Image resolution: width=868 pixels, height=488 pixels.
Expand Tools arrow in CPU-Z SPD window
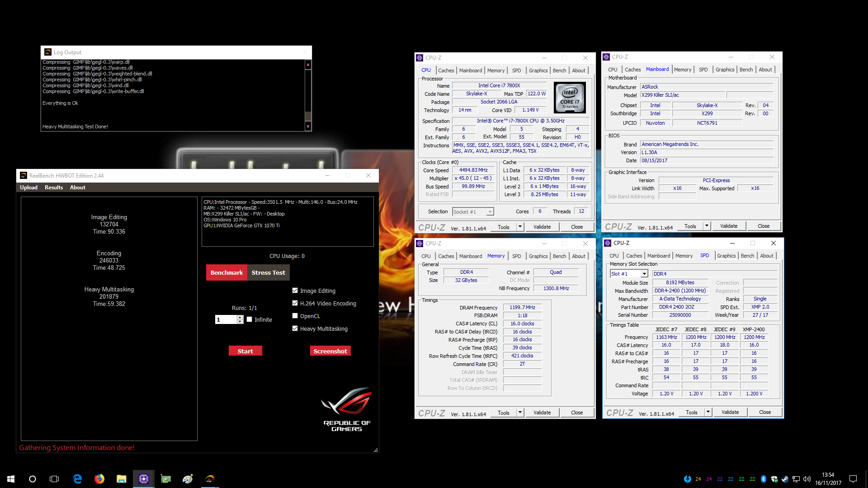click(x=708, y=412)
